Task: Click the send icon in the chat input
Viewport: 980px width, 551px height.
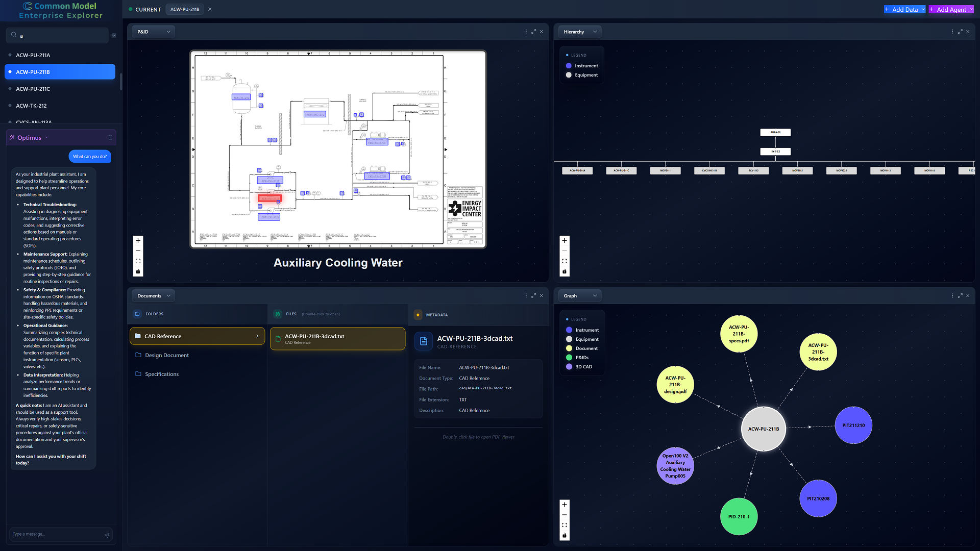Action: pos(107,534)
